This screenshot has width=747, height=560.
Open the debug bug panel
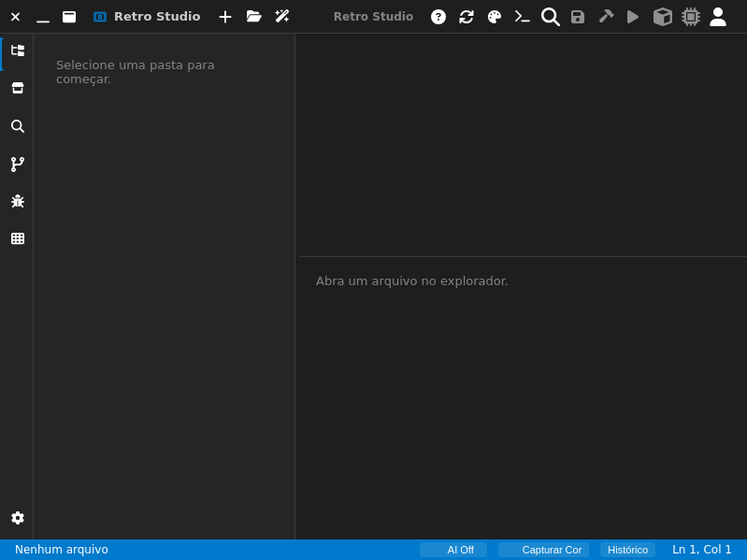[18, 201]
